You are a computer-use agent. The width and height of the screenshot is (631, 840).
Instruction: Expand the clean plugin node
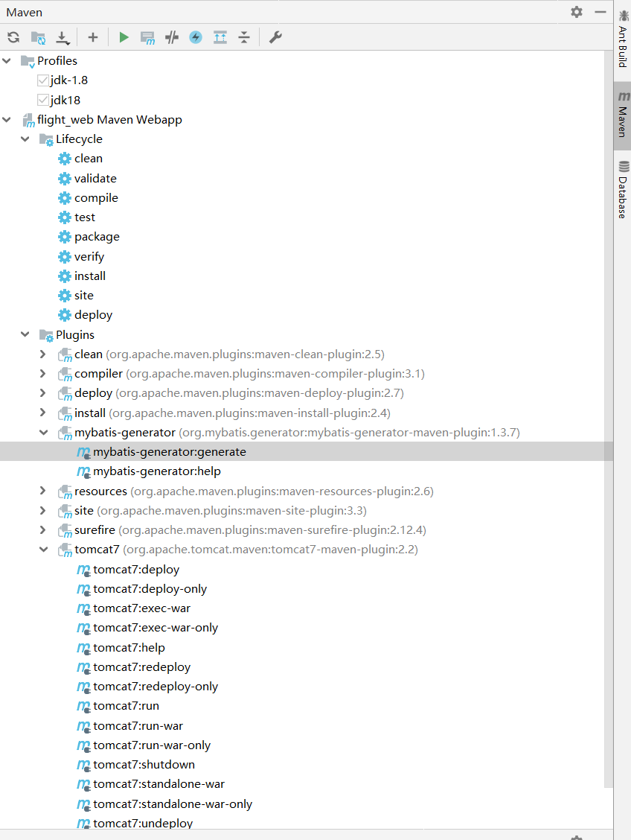point(43,354)
